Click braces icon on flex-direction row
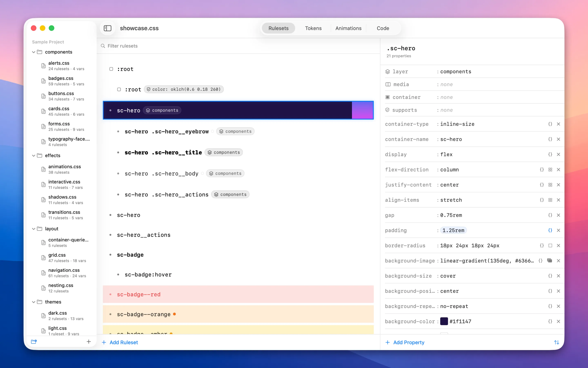This screenshot has height=368, width=588. pos(542,170)
